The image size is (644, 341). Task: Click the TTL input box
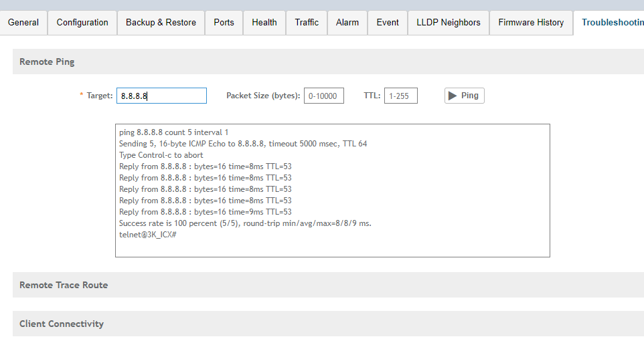(x=400, y=96)
